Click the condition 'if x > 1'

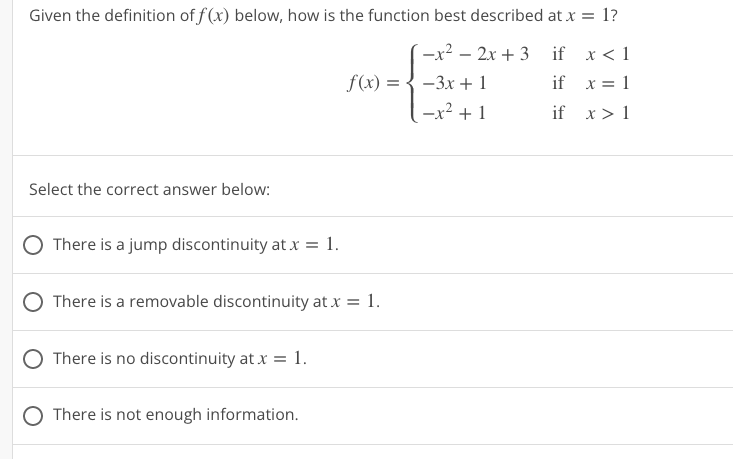pyautogui.click(x=591, y=113)
